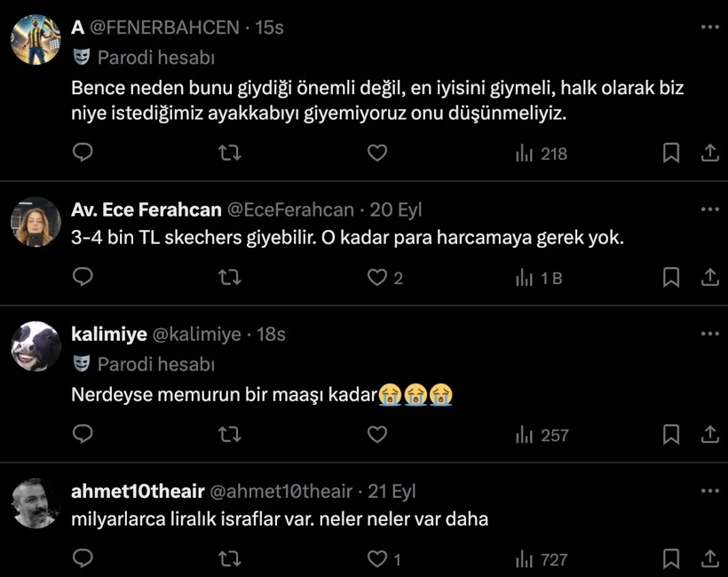728x577 pixels.
Task: Bookmark Av. Ece Ferahcan's post
Action: click(x=671, y=277)
